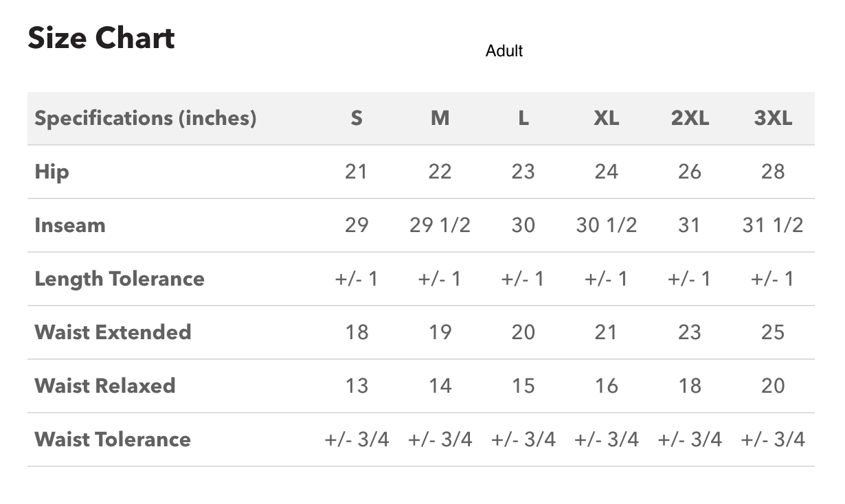Click the Length Tolerance row label

click(x=120, y=279)
